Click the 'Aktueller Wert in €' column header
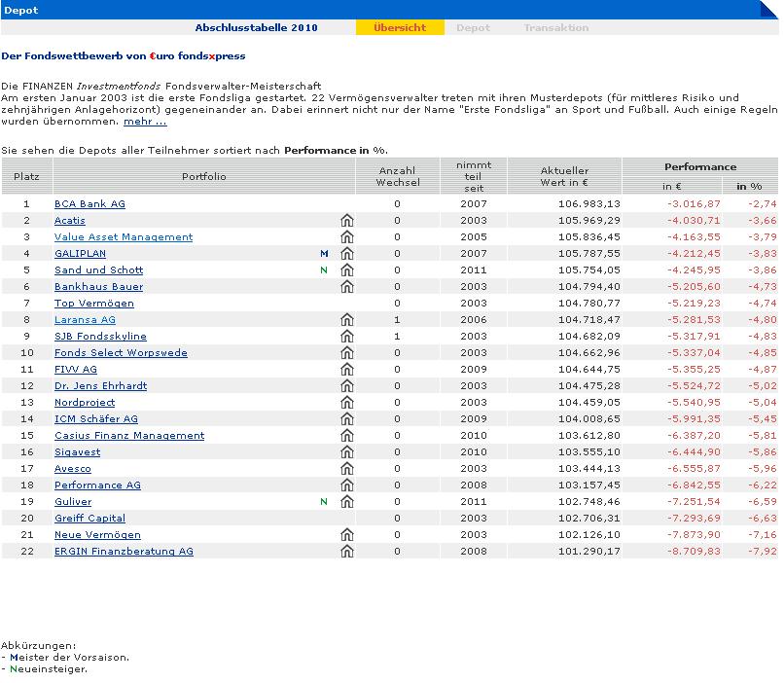 tap(564, 176)
